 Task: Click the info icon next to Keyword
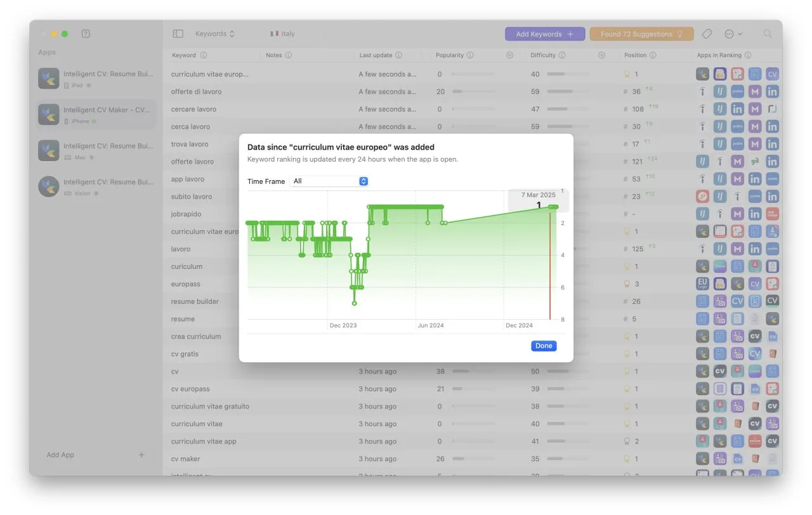204,55
